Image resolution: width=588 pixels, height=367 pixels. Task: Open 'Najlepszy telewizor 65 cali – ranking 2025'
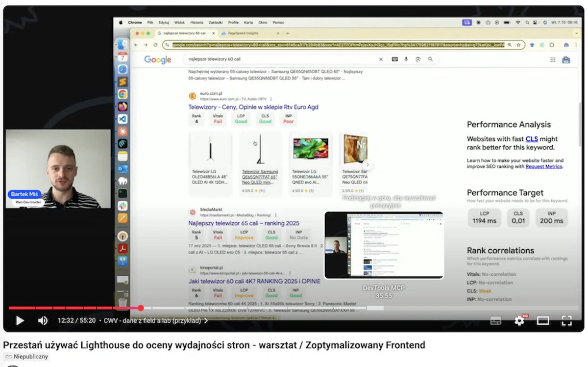pyautogui.click(x=244, y=223)
